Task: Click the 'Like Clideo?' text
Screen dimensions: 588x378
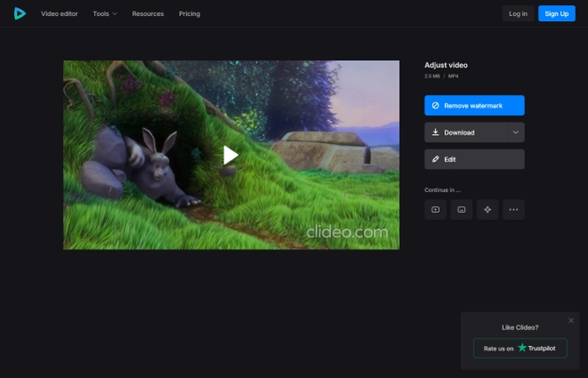Action: [x=520, y=327]
